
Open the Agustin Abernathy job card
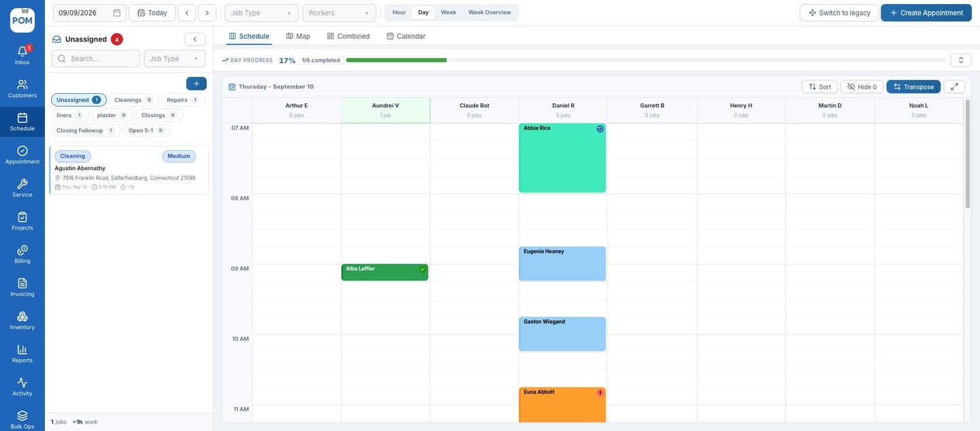[129, 170]
